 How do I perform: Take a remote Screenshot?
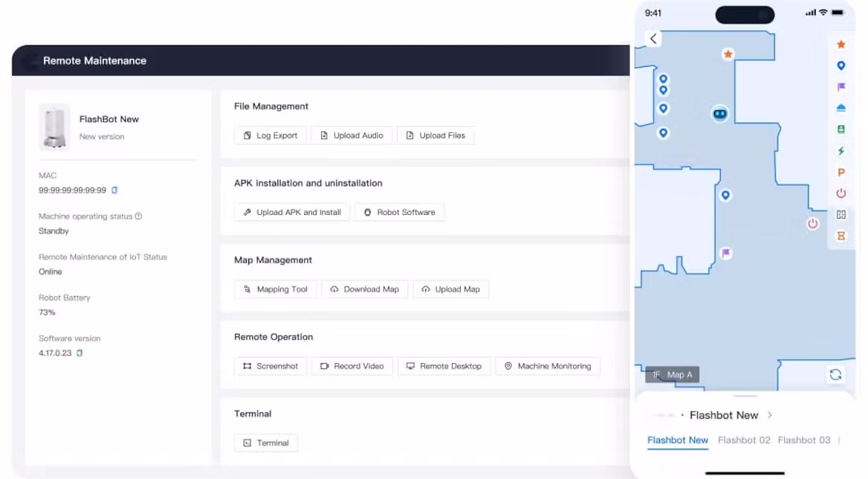click(271, 366)
